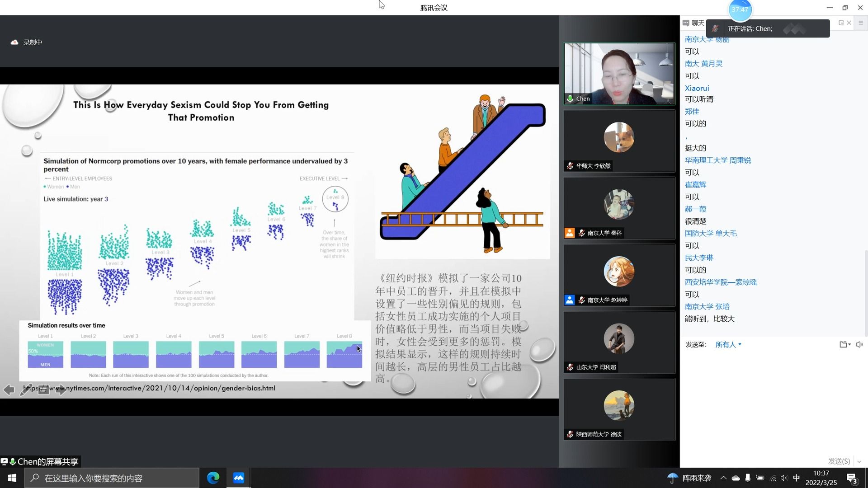868x488 pixels.
Task: Click the nytimes gender-bias URL on slide
Action: pos(149,388)
